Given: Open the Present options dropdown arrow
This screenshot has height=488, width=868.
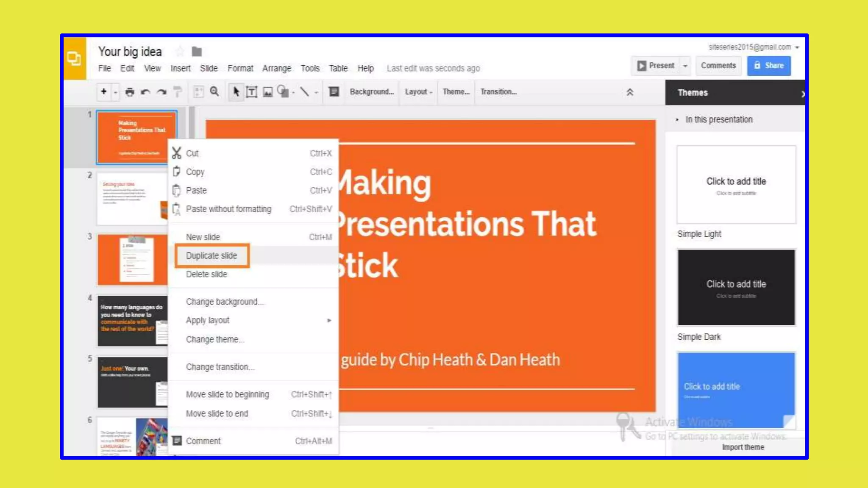Looking at the screenshot, I should (685, 66).
